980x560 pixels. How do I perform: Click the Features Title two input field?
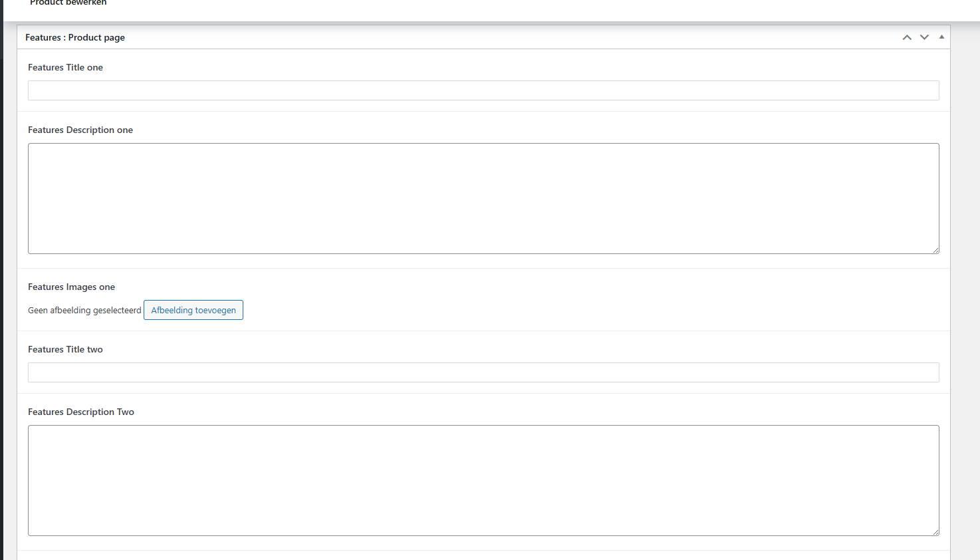pyautogui.click(x=483, y=372)
